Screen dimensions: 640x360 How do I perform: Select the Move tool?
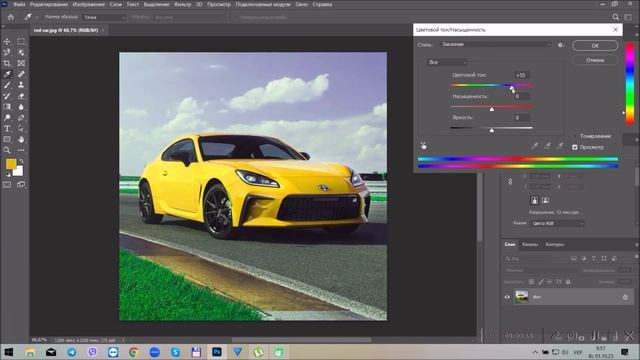click(7, 42)
